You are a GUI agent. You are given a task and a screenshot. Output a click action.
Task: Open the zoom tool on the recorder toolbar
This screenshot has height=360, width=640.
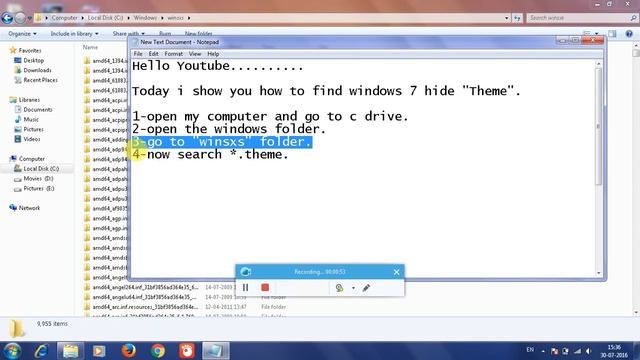(x=339, y=288)
